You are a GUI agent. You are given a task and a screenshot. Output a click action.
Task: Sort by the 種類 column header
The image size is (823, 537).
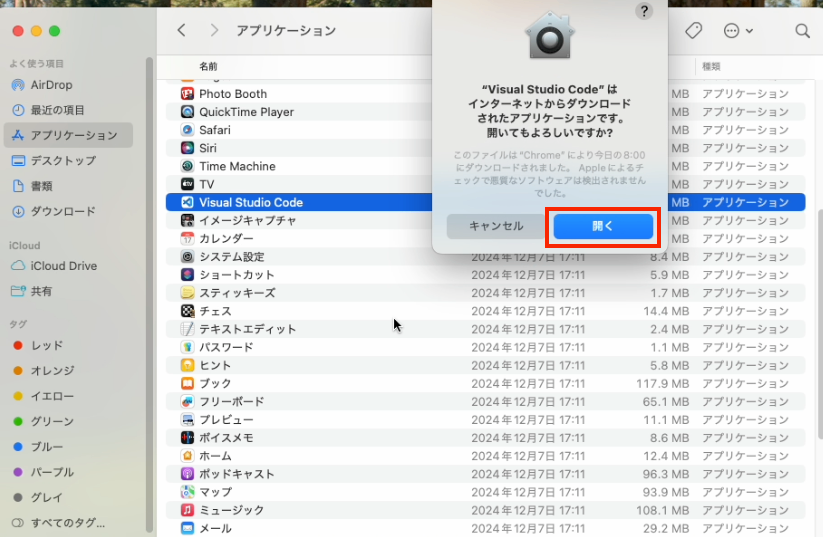[711, 67]
